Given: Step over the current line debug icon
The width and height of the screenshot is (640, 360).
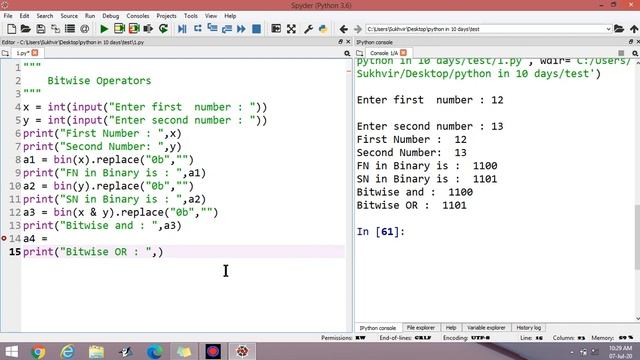Looking at the screenshot, I should pyautogui.click(x=198, y=29).
